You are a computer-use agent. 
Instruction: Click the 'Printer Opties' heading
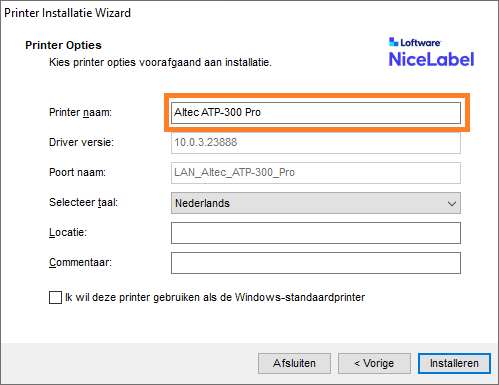click(x=63, y=45)
